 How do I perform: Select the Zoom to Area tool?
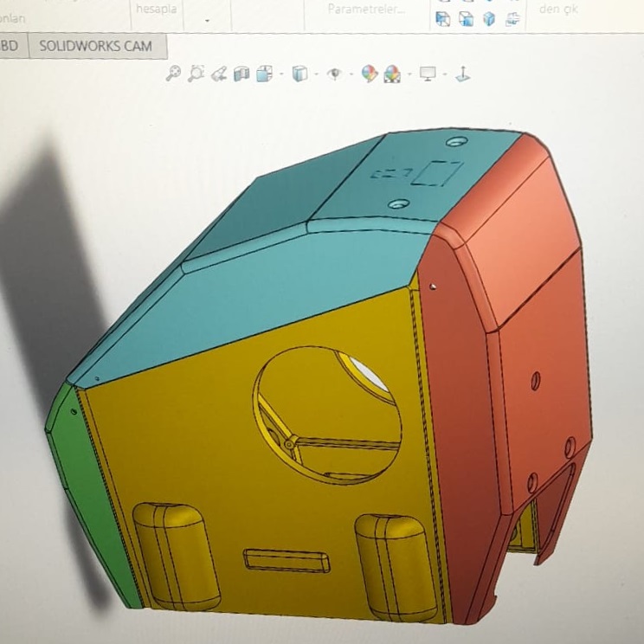coord(196,74)
